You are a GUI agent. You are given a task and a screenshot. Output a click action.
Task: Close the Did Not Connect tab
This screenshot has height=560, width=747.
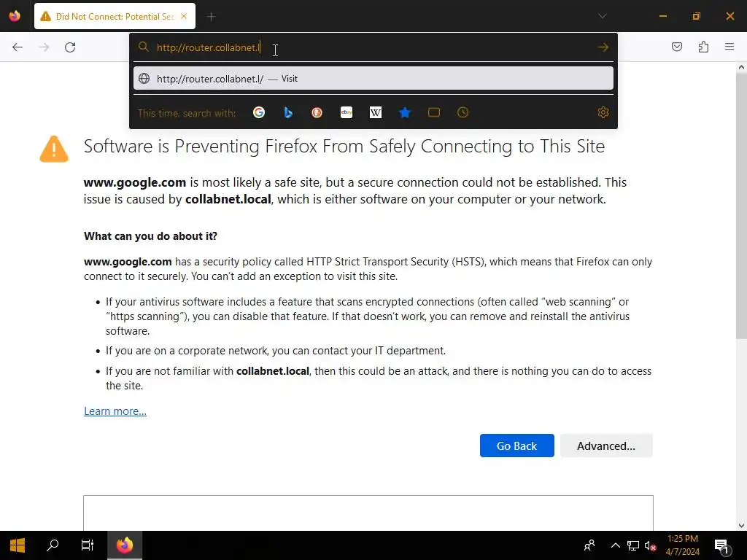click(x=184, y=16)
